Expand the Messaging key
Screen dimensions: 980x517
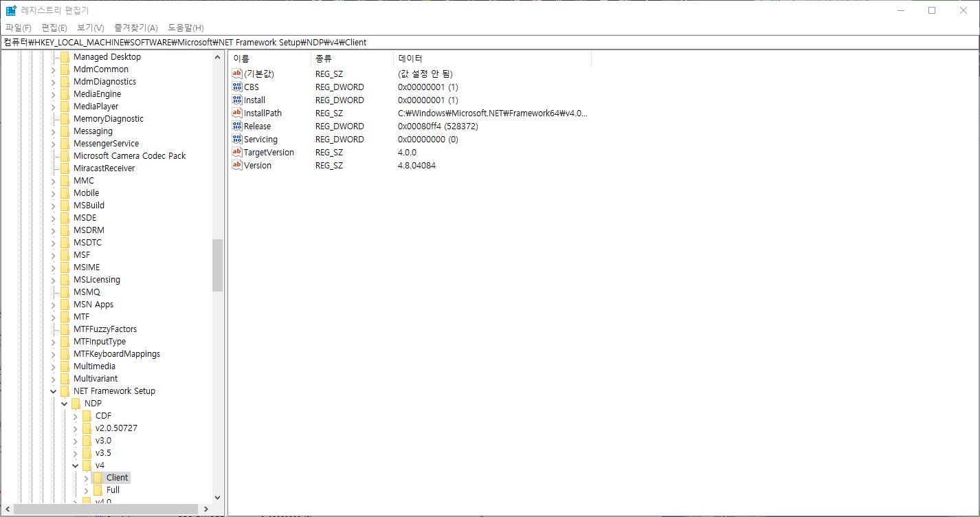(x=54, y=131)
